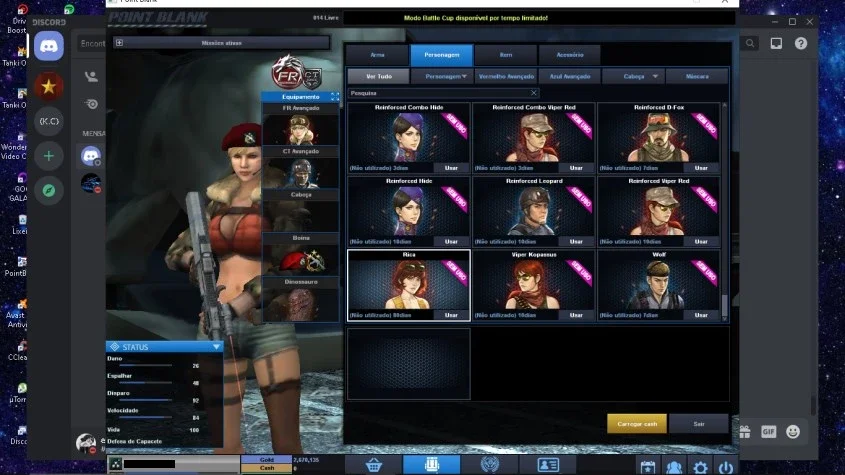The width and height of the screenshot is (845, 475).
Task: Click Discord search magnifier icon
Action: [x=750, y=43]
